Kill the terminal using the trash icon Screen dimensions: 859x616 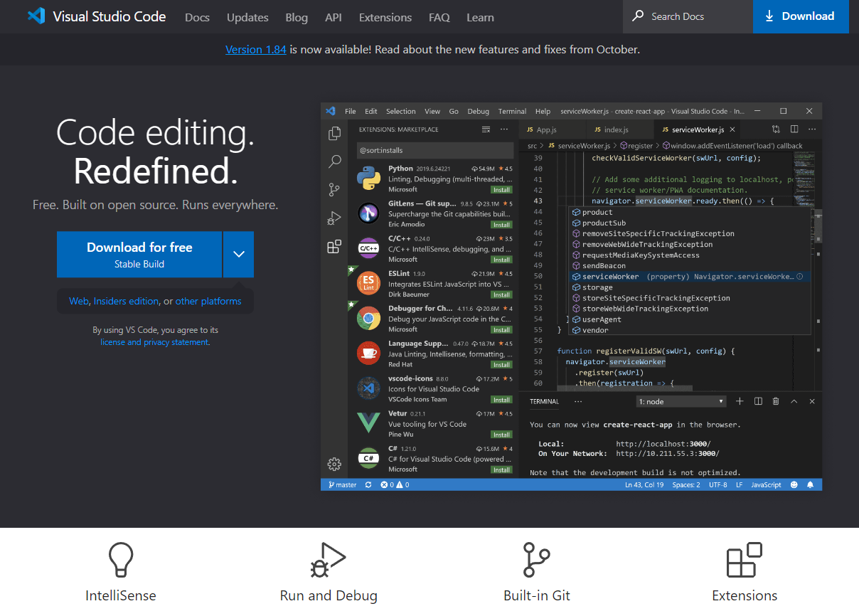pyautogui.click(x=775, y=401)
